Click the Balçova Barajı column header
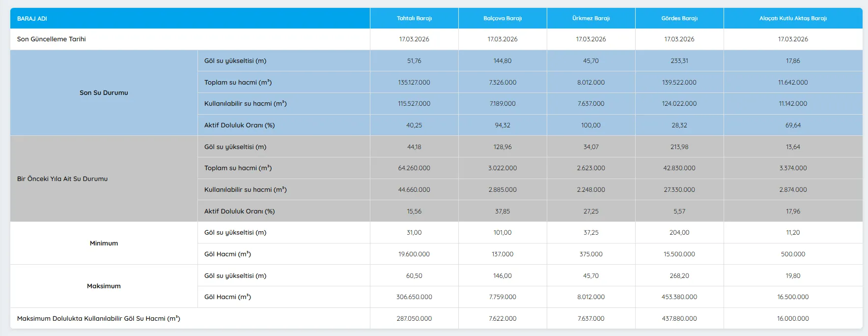Image resolution: width=868 pixels, height=336 pixels. (503, 19)
